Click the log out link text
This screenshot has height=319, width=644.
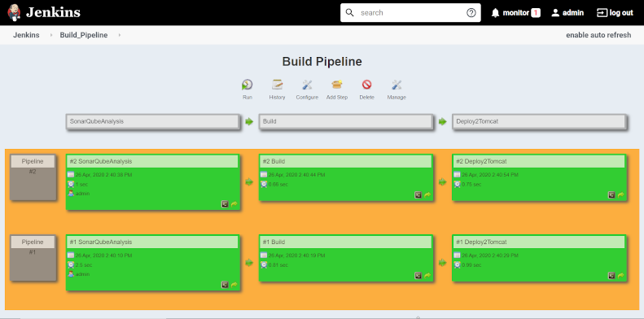click(621, 13)
